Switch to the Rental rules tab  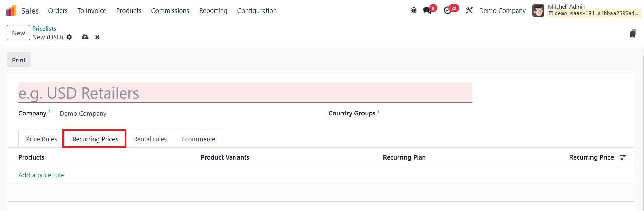[x=150, y=139]
